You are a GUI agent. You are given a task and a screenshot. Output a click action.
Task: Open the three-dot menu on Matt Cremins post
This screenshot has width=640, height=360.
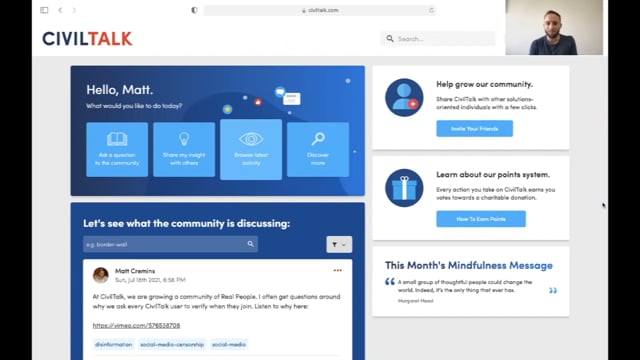tap(338, 270)
